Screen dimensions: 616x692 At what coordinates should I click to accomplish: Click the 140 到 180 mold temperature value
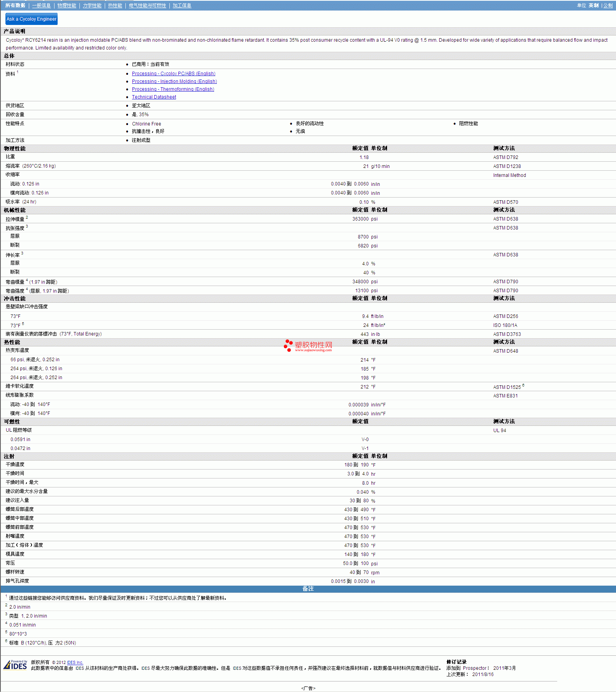tap(356, 554)
